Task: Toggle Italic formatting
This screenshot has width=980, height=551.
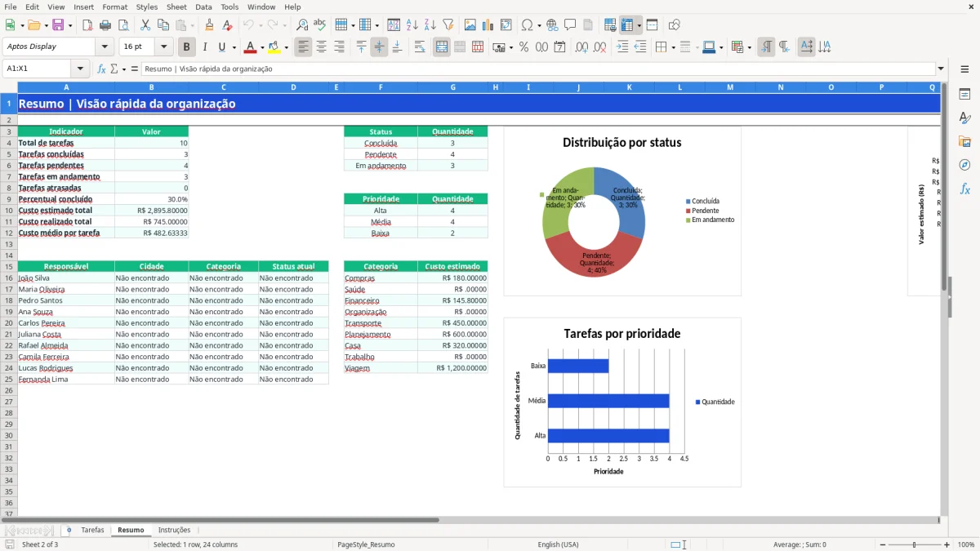Action: (204, 47)
